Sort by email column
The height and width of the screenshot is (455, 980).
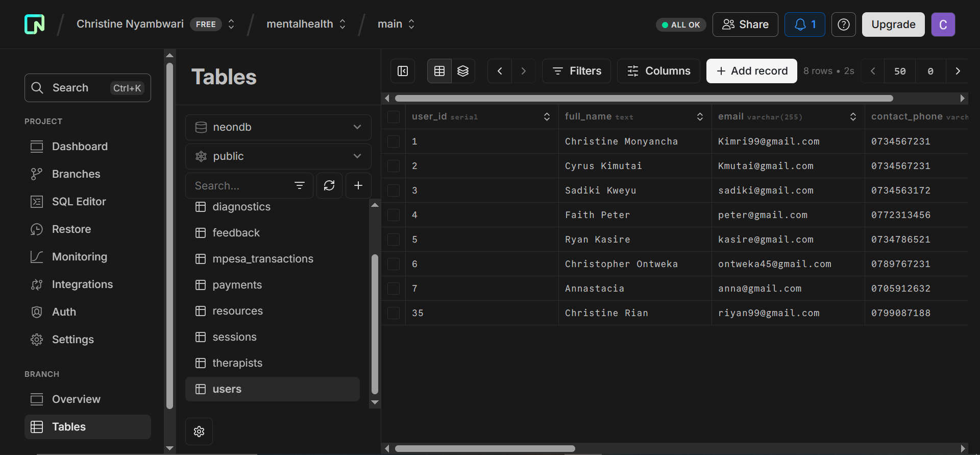(x=853, y=117)
